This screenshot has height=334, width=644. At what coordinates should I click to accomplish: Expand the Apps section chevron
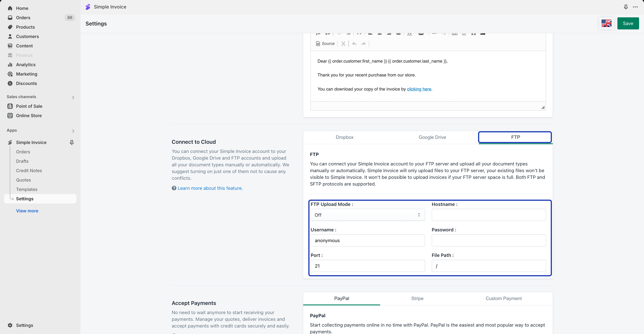pyautogui.click(x=73, y=131)
